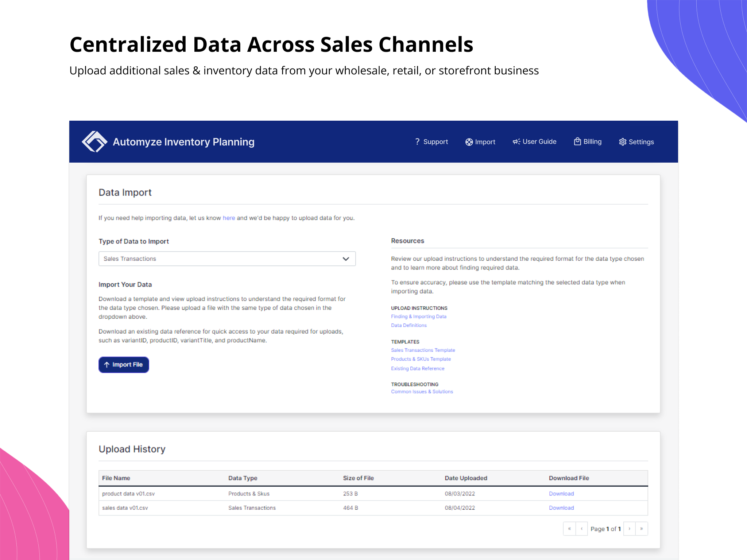Viewport: 747px width, 560px height.
Task: Click the question mark Support icon
Action: [417, 141]
